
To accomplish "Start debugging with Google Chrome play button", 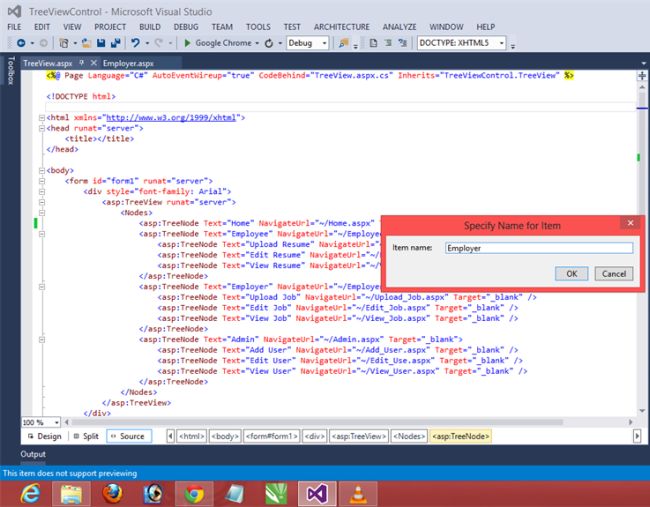I will click(x=186, y=43).
